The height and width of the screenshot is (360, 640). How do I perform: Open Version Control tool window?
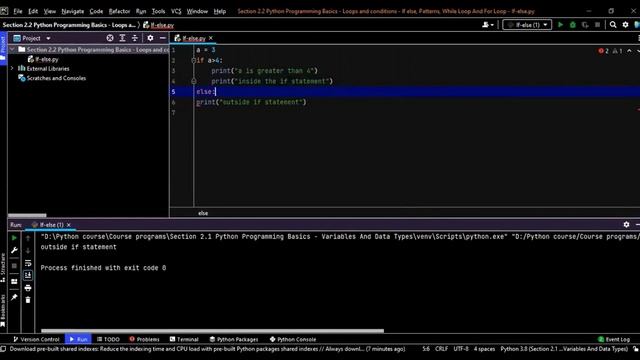click(x=36, y=339)
